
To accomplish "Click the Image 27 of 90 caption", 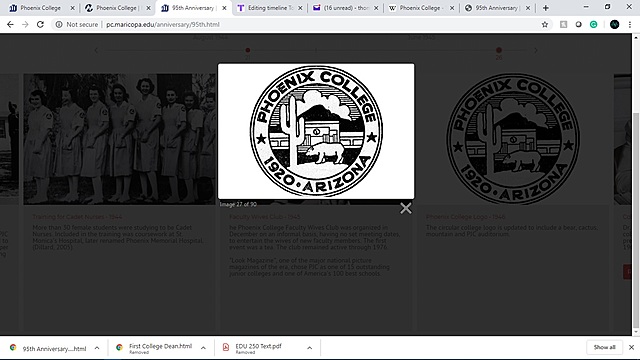I will tap(238, 204).
